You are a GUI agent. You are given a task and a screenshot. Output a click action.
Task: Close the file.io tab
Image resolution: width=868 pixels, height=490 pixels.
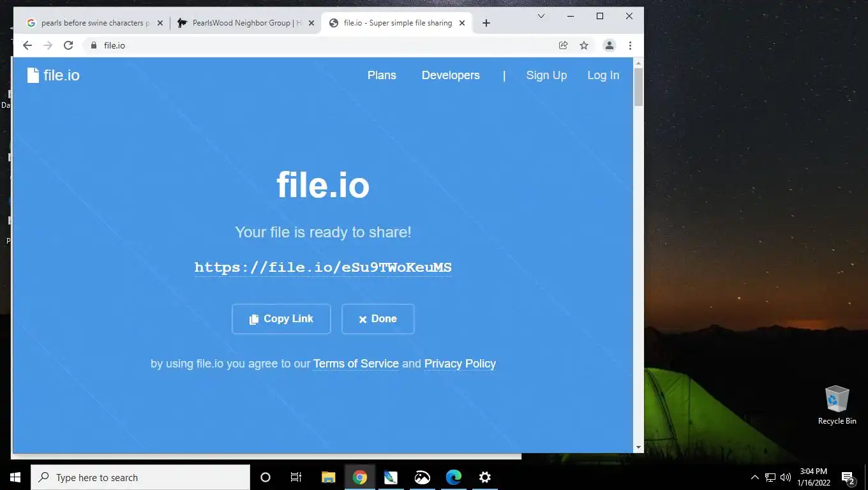[462, 23]
